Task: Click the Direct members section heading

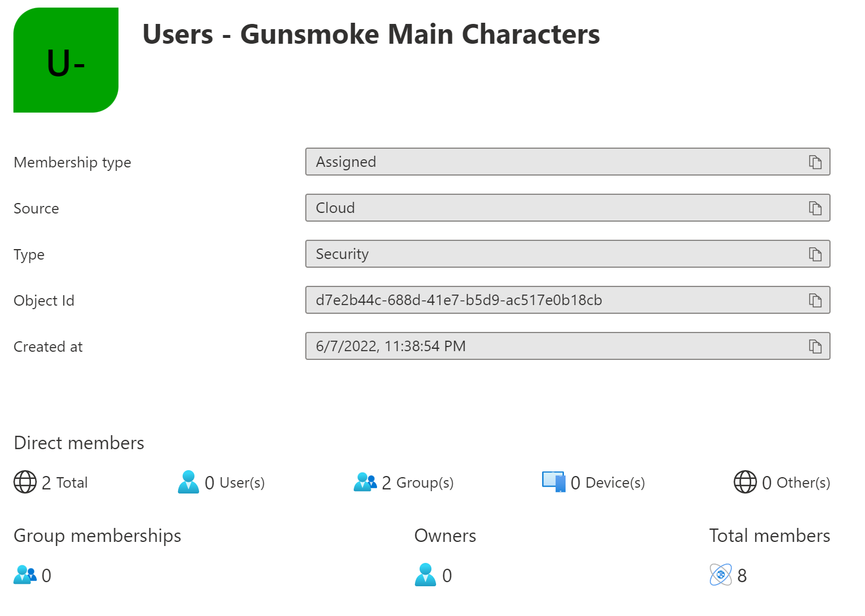Action: point(79,443)
